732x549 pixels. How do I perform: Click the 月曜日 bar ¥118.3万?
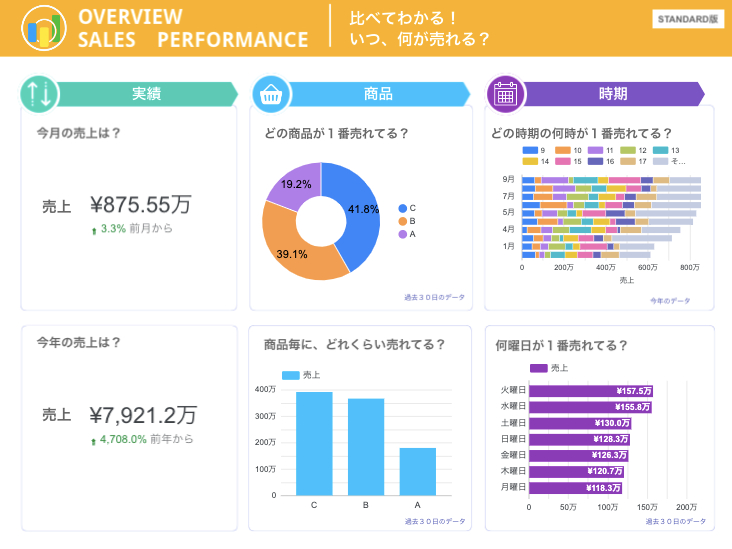tap(575, 487)
